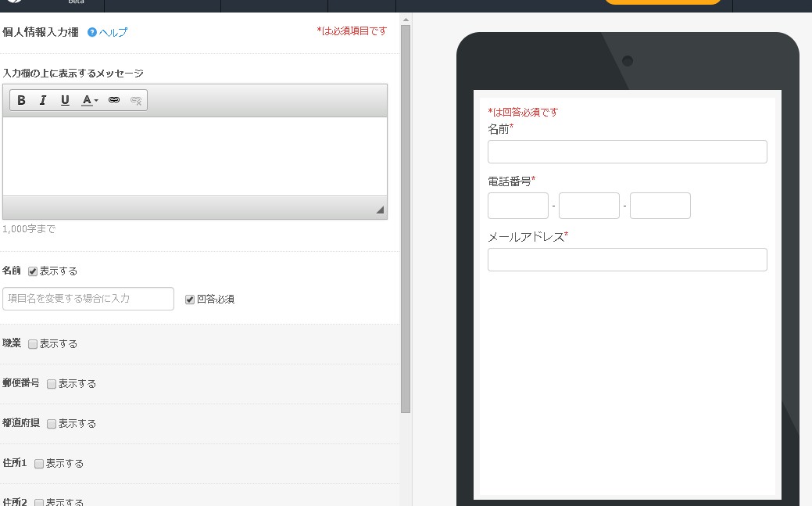Toggle underline formatting in message editor
Image resolution: width=812 pixels, height=506 pixels.
(65, 100)
